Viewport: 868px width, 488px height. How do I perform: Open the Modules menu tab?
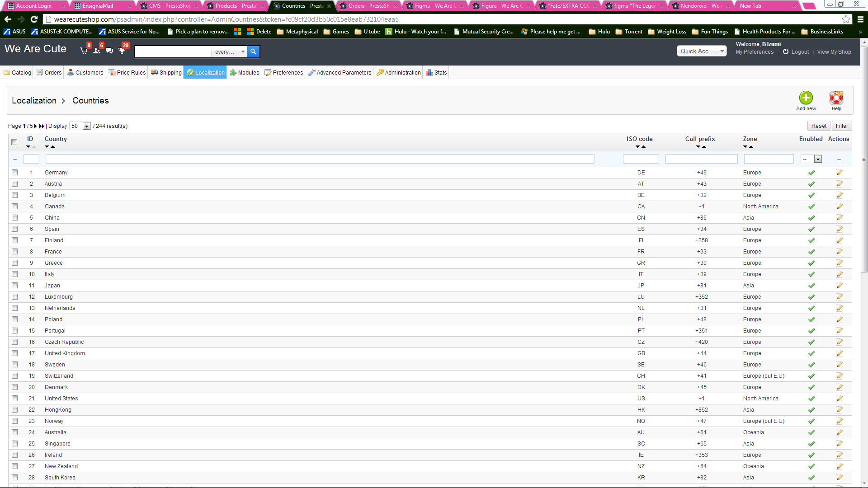pyautogui.click(x=245, y=72)
